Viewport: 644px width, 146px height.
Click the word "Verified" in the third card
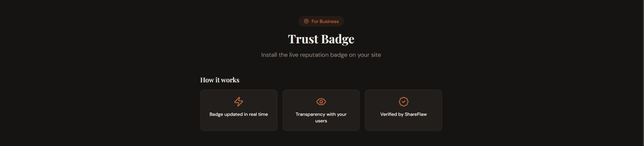pyautogui.click(x=389, y=114)
